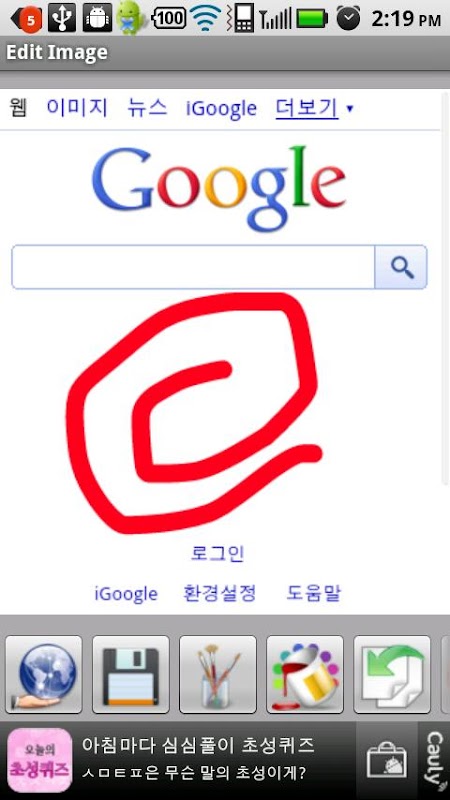
Task: Expand the 더보기 dropdown arrow
Action: (349, 108)
